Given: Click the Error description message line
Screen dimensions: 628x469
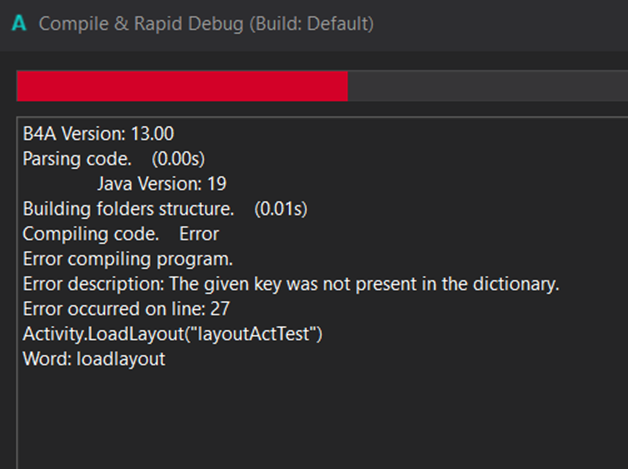Looking at the screenshot, I should (290, 284).
